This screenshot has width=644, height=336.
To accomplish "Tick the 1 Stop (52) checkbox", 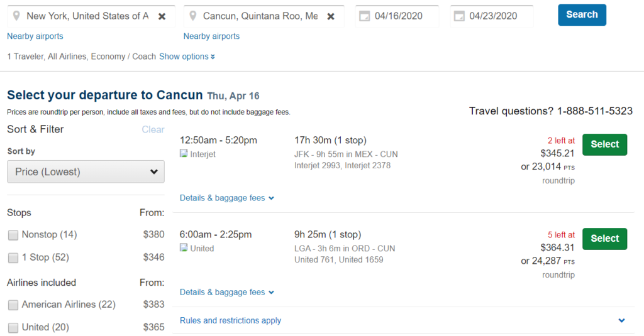I will tap(13, 257).
